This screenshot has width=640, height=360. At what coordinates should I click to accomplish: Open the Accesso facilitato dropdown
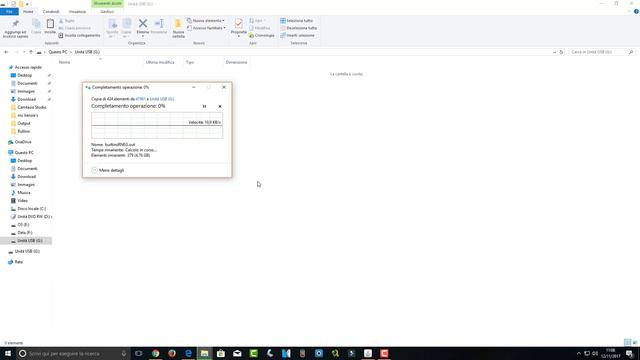click(206, 28)
